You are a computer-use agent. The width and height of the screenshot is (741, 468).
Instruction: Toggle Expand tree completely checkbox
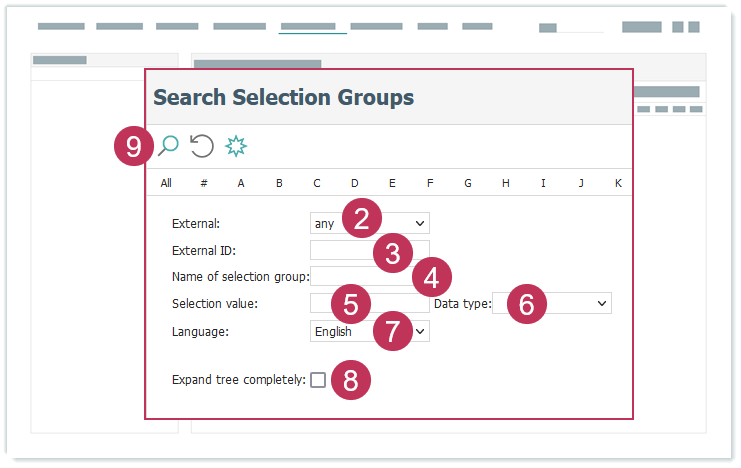[x=318, y=380]
